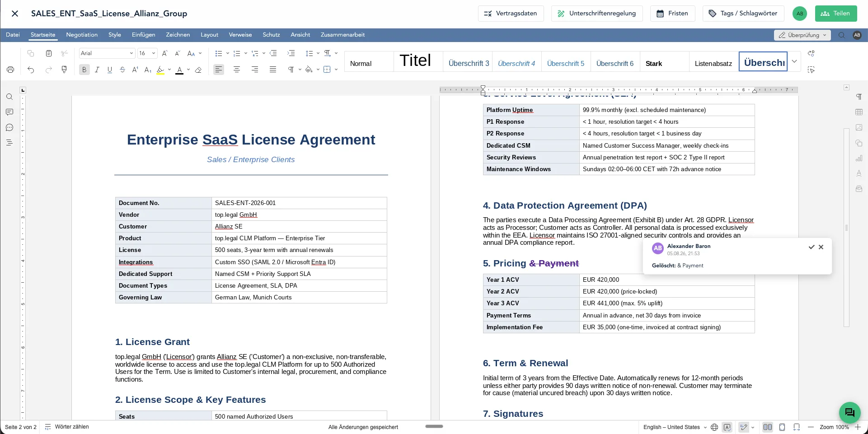This screenshot has width=868, height=434.
Task: Clear formatting with the eraser icon
Action: [x=198, y=70]
